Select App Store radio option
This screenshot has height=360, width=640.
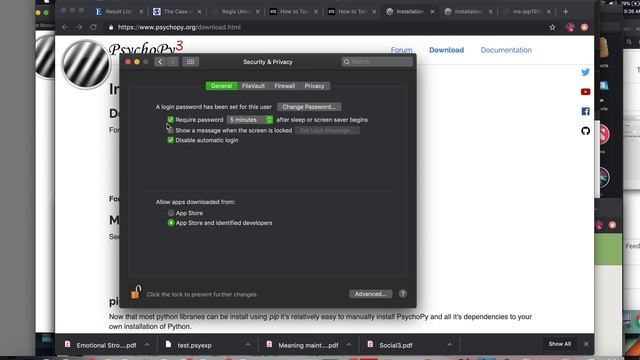[171, 213]
